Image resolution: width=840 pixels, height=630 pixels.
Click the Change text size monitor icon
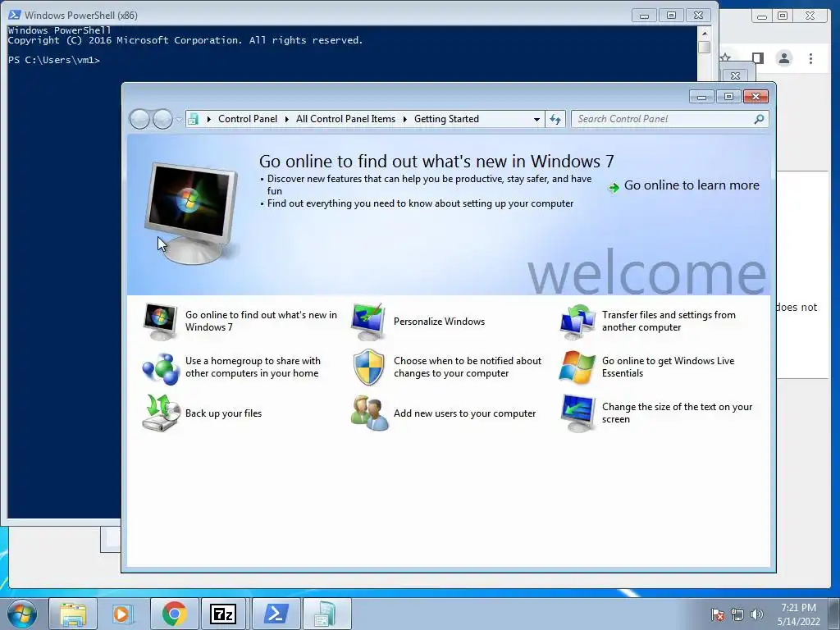click(577, 413)
